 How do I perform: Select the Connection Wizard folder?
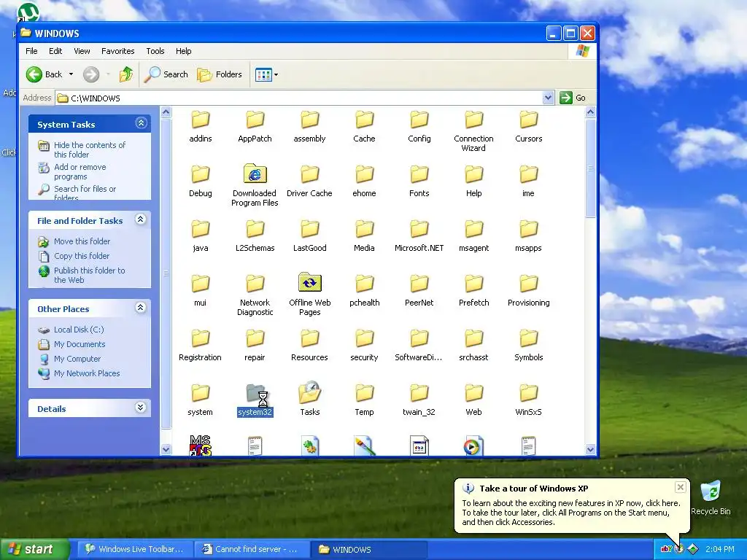coord(473,131)
